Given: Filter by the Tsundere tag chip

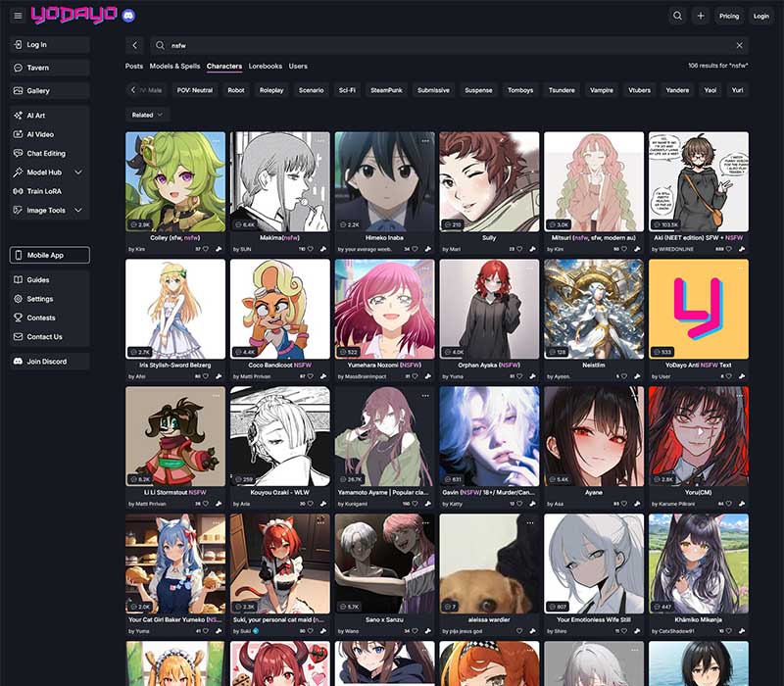Looking at the screenshot, I should 562,90.
